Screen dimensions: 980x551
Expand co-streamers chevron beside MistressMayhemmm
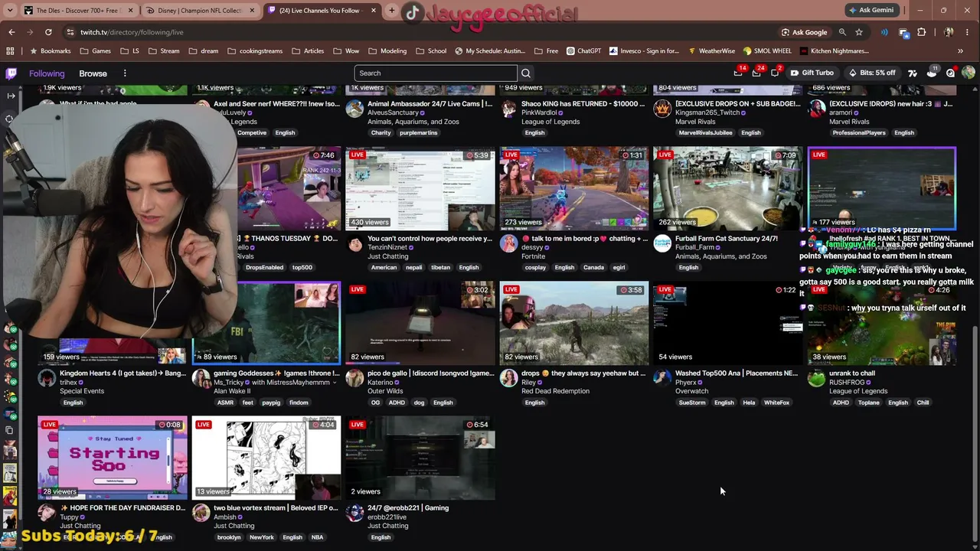coord(335,383)
